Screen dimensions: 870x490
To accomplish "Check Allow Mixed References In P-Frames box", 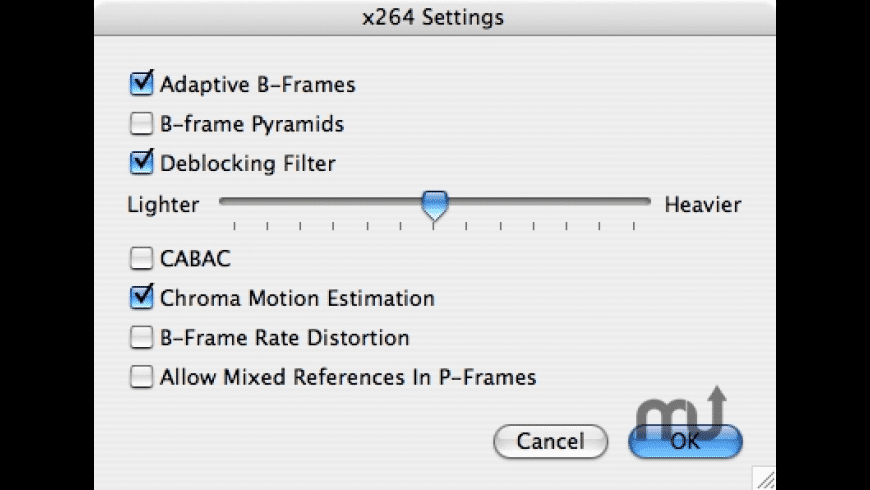I will click(x=141, y=376).
